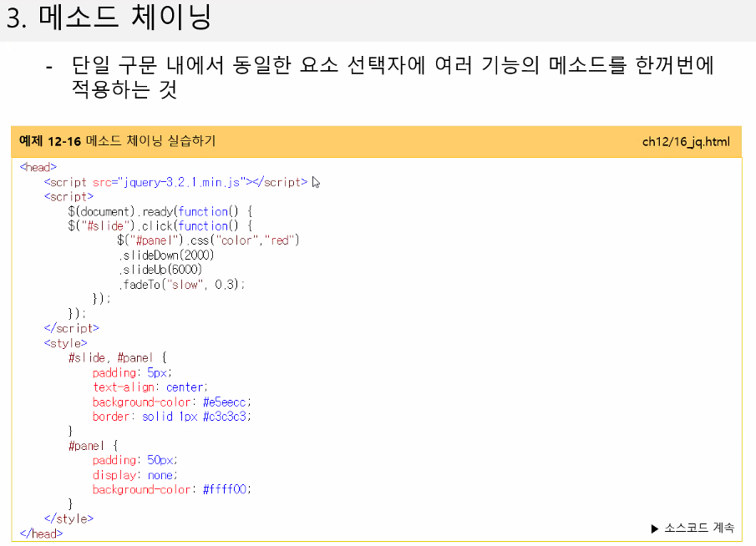This screenshot has height=546, width=756.
Task: Click the closing </script> tag
Action: click(x=71, y=328)
